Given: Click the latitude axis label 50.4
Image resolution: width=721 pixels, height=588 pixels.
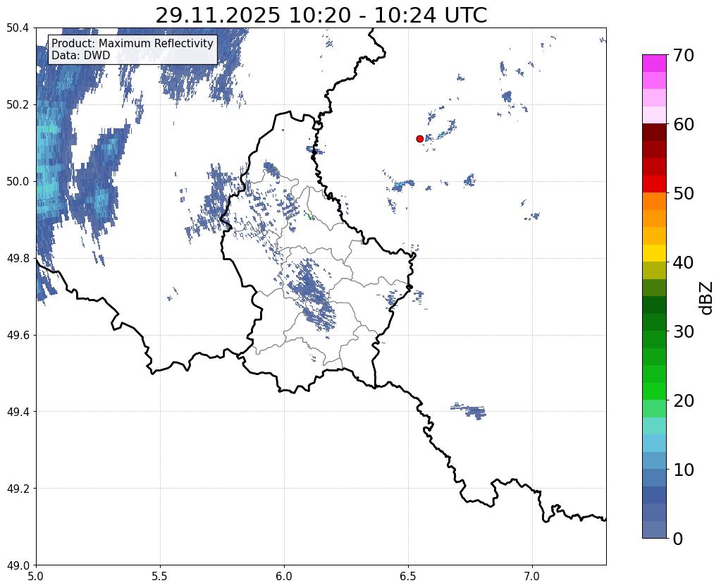Looking at the screenshot, I should [18, 28].
